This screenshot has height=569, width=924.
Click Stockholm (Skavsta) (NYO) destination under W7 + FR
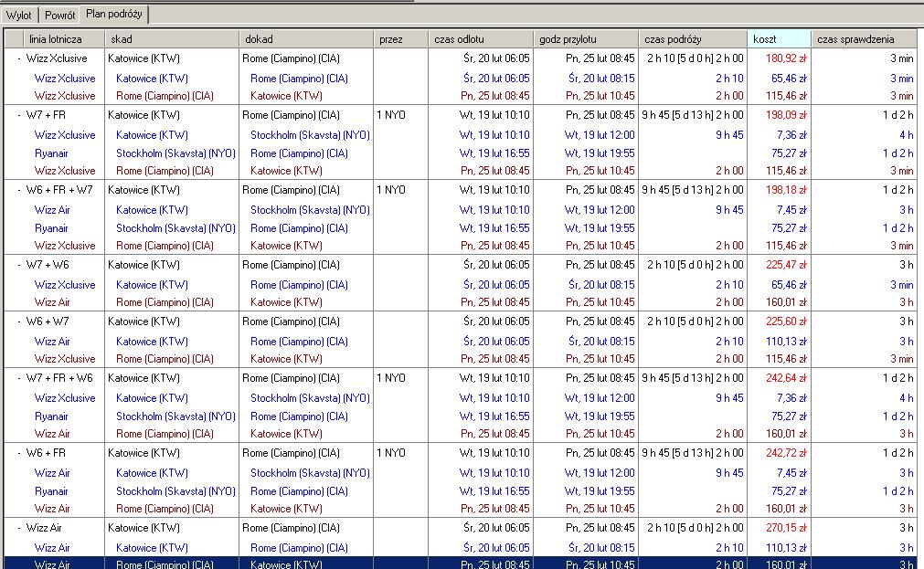pyautogui.click(x=310, y=135)
